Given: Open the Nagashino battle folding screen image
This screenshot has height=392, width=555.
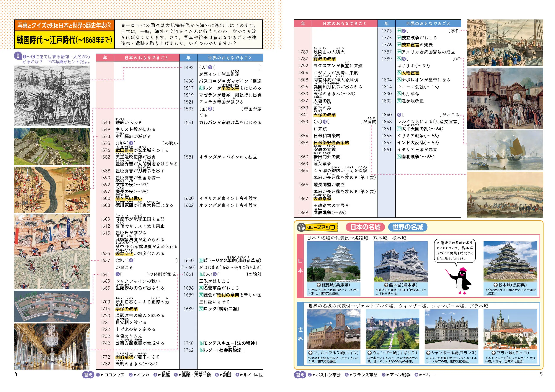Looking at the screenshot, I should pyautogui.click(x=52, y=190).
